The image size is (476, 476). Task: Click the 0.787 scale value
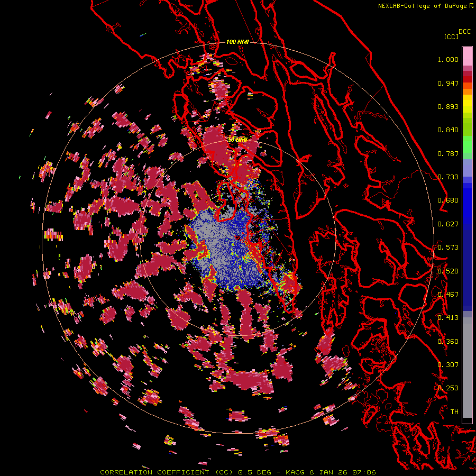(x=448, y=153)
